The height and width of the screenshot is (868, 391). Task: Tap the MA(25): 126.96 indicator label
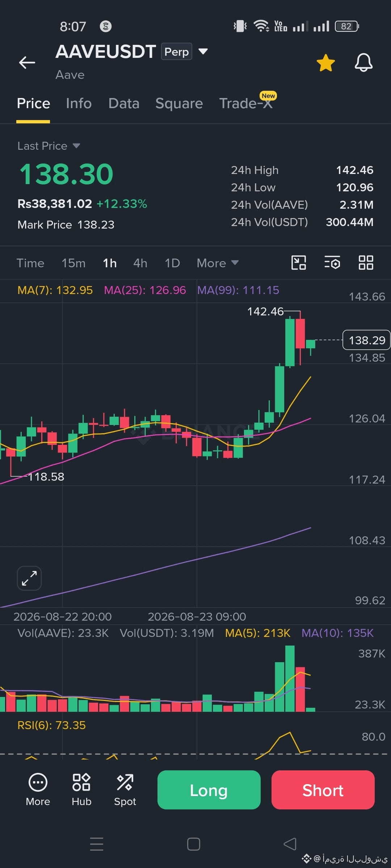[x=145, y=290]
